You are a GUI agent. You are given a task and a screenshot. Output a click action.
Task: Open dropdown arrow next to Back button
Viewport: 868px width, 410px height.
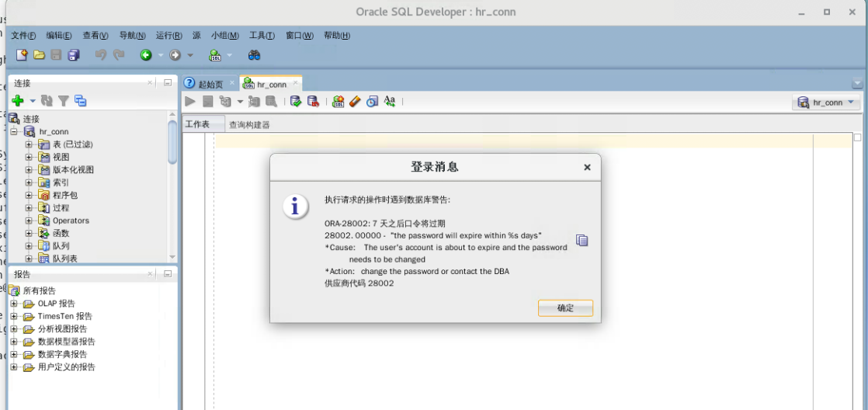tap(161, 55)
